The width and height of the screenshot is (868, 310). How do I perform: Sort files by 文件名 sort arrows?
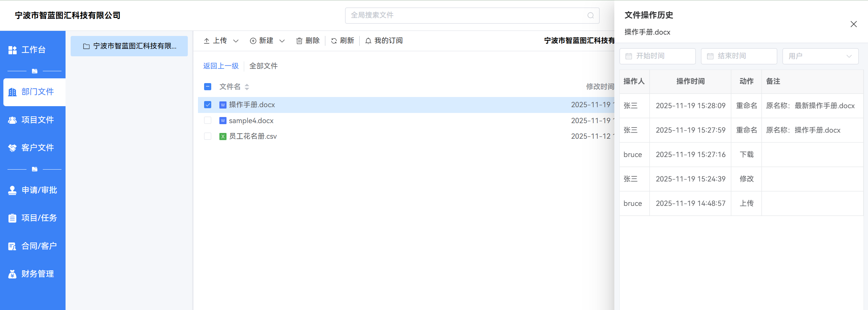coord(247,87)
